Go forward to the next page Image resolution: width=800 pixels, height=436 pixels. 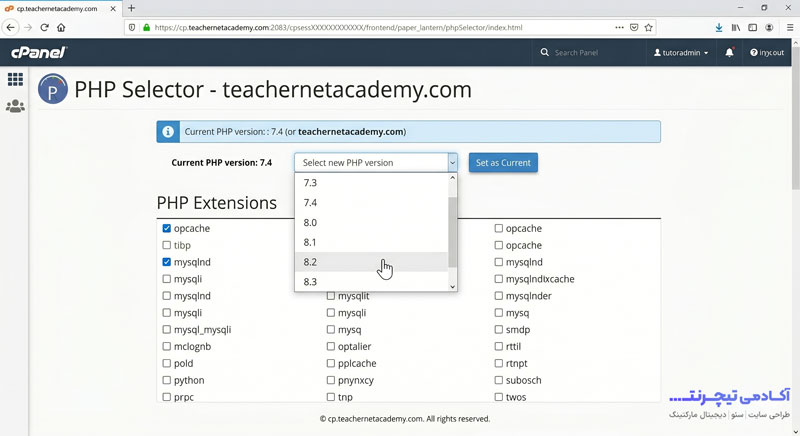tap(28, 28)
